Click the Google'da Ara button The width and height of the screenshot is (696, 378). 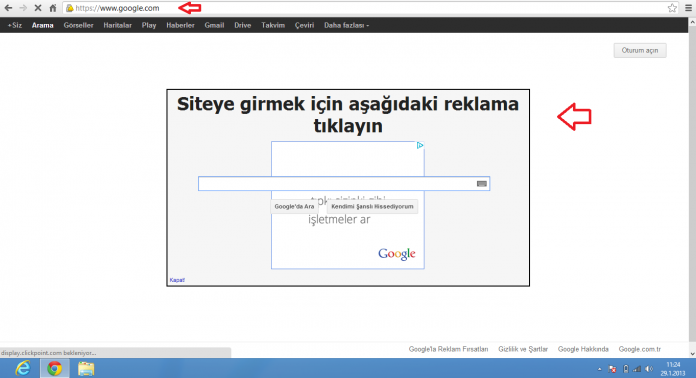point(294,206)
